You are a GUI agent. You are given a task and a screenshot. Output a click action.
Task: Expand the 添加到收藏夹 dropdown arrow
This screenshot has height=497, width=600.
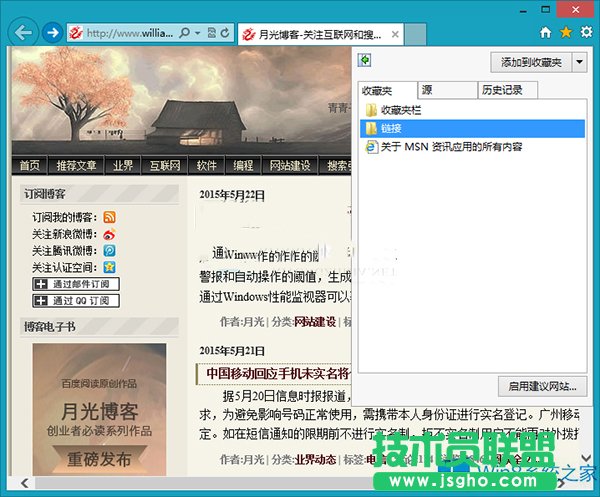click(x=579, y=62)
